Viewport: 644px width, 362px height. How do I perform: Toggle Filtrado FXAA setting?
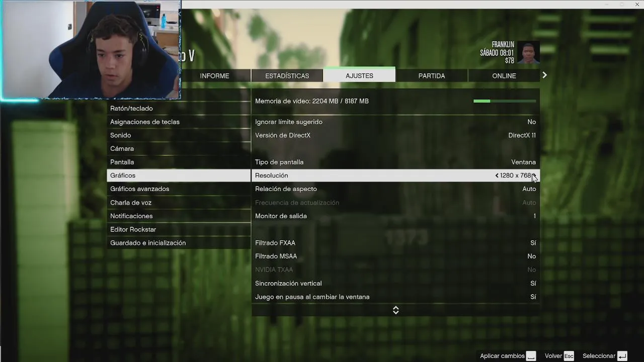tap(395, 242)
